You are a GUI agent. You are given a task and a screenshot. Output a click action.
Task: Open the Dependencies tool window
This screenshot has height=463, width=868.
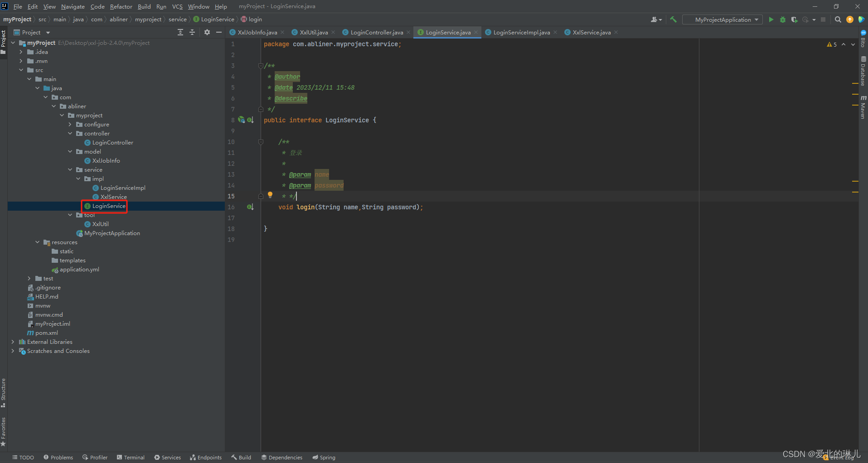pos(281,458)
